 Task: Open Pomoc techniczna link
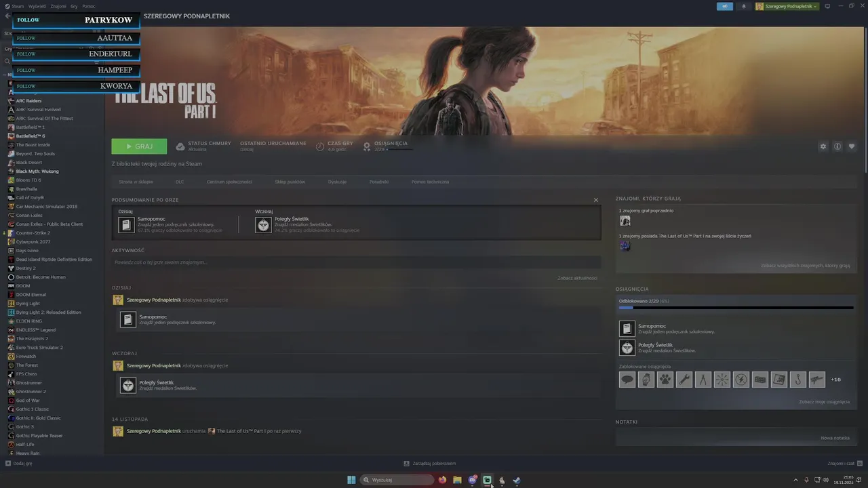[430, 182]
